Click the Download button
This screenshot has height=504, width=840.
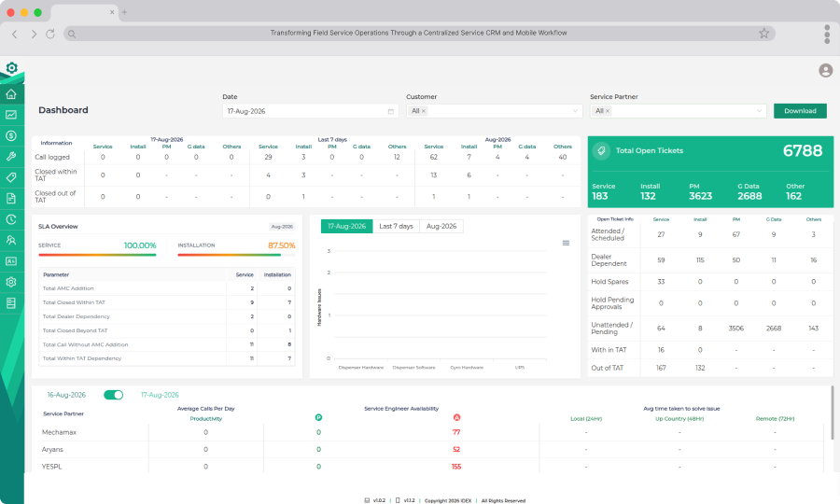[x=801, y=111]
